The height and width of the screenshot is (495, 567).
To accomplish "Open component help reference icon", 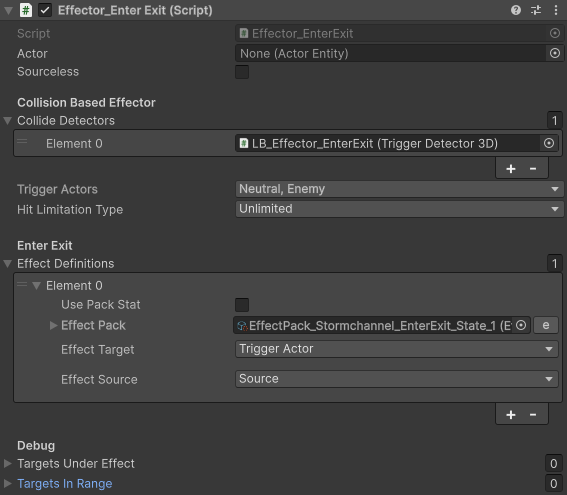I will click(516, 10).
